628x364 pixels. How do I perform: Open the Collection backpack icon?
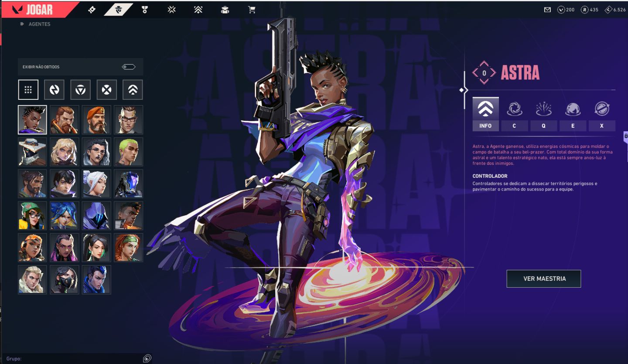[x=225, y=9]
